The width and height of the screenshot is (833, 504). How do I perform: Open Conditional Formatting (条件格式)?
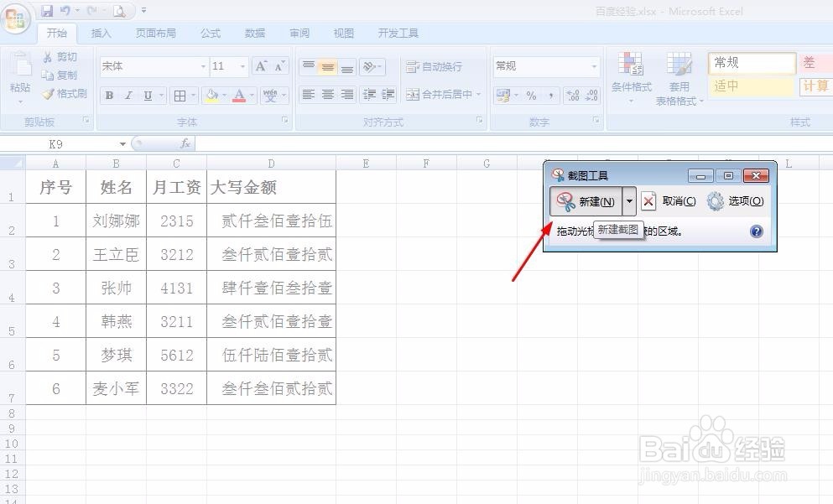(631, 78)
